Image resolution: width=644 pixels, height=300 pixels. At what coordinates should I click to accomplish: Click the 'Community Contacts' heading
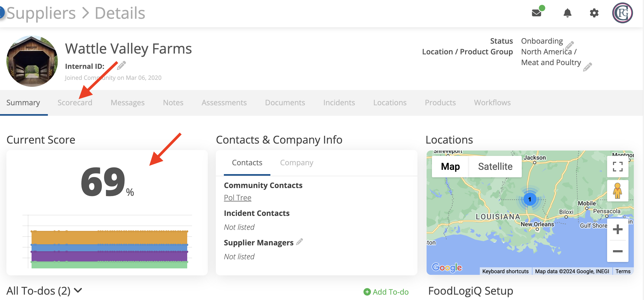click(263, 185)
